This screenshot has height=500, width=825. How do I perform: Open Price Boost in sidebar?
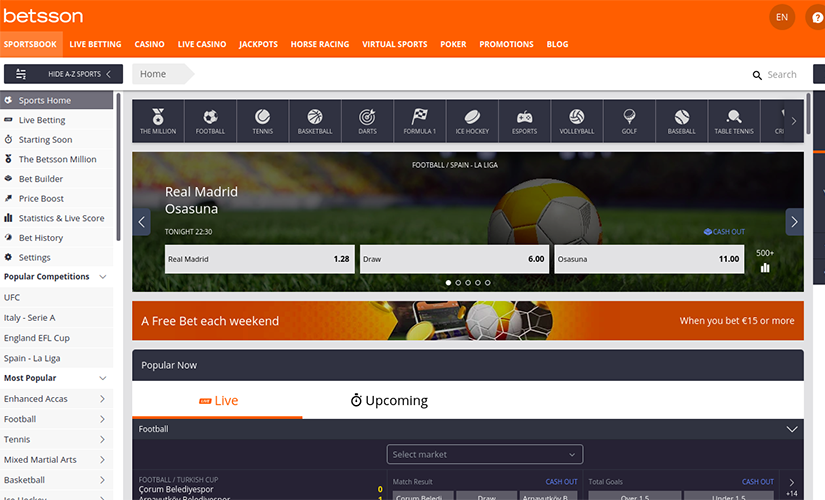click(x=57, y=198)
